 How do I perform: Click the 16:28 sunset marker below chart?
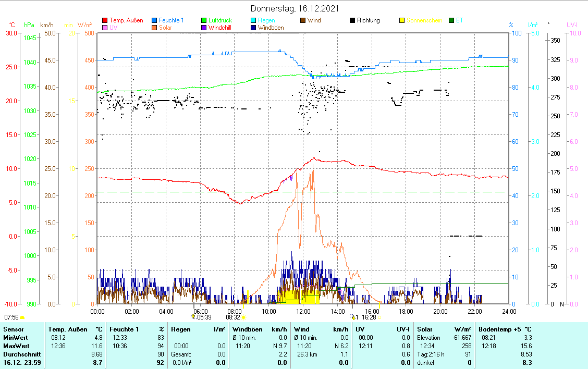point(369,317)
